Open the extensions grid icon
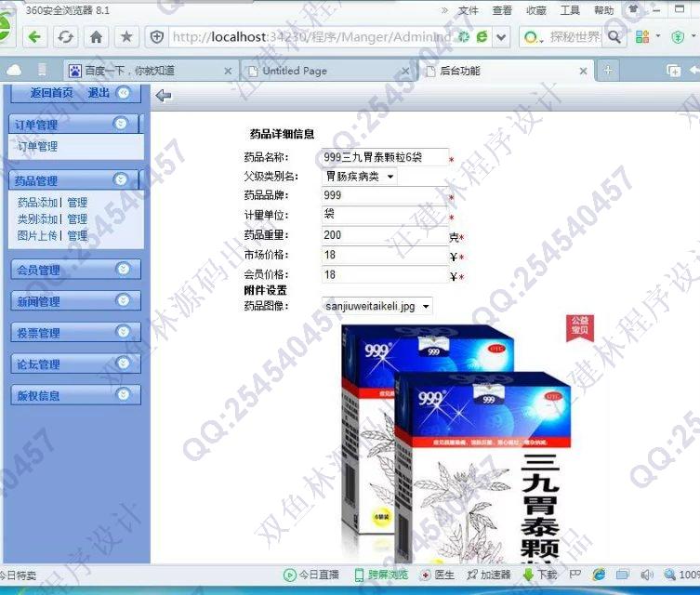This screenshot has width=700, height=595. click(642, 36)
